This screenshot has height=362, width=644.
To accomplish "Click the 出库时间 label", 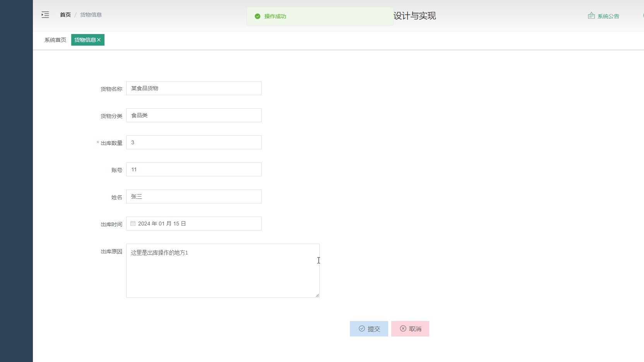I will (111, 224).
